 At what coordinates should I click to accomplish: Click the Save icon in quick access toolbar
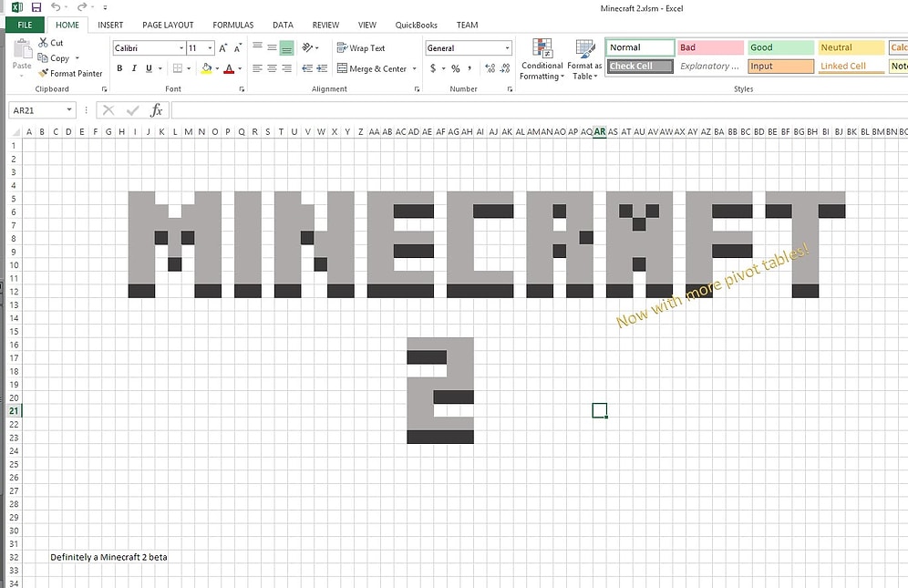(36, 7)
